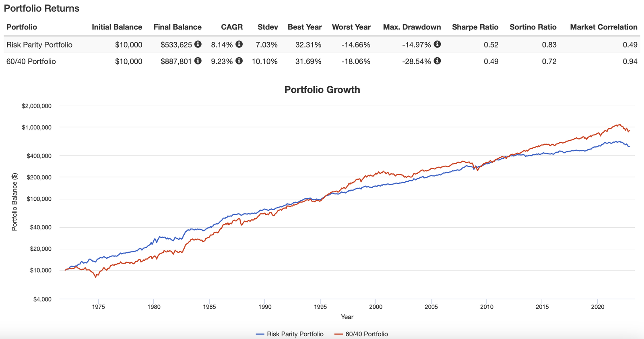Click info icon beside $533,625 final balance
The image size is (644, 339).
point(198,44)
